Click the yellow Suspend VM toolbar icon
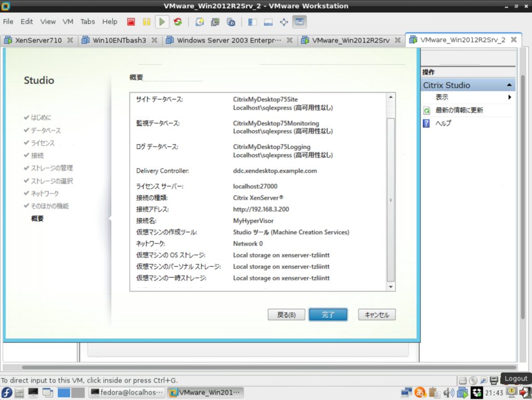 tap(147, 22)
